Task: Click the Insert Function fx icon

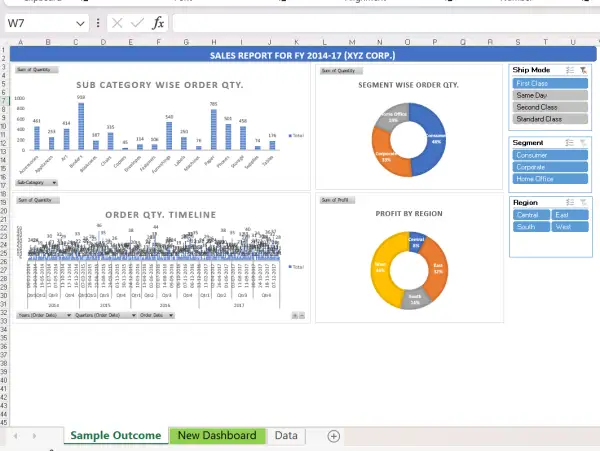Action: point(158,22)
